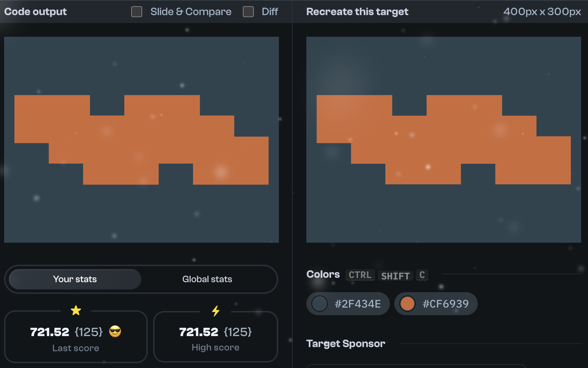
Task: Click the dark #2F434E color circle
Action: pos(320,303)
